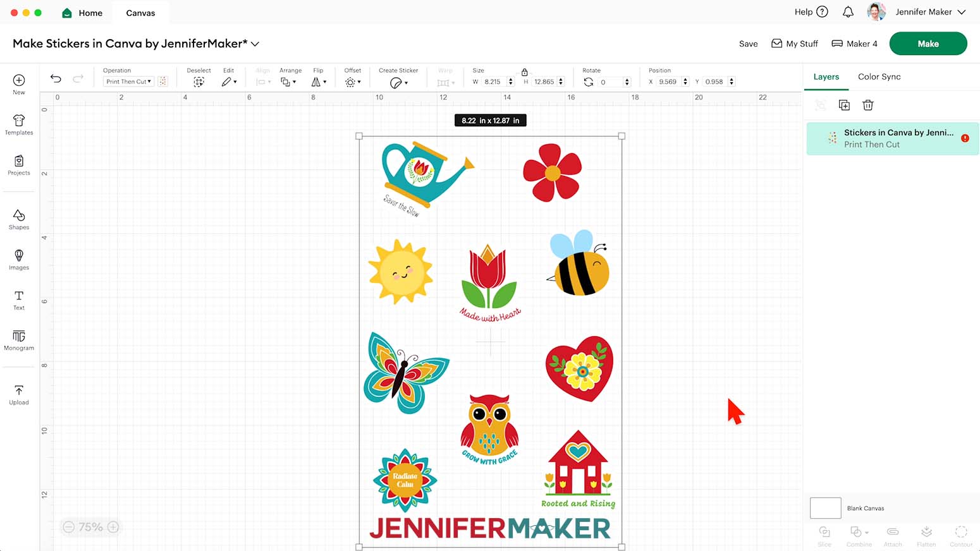This screenshot has width=980, height=551.
Task: Click the Attach tool
Action: point(893,536)
